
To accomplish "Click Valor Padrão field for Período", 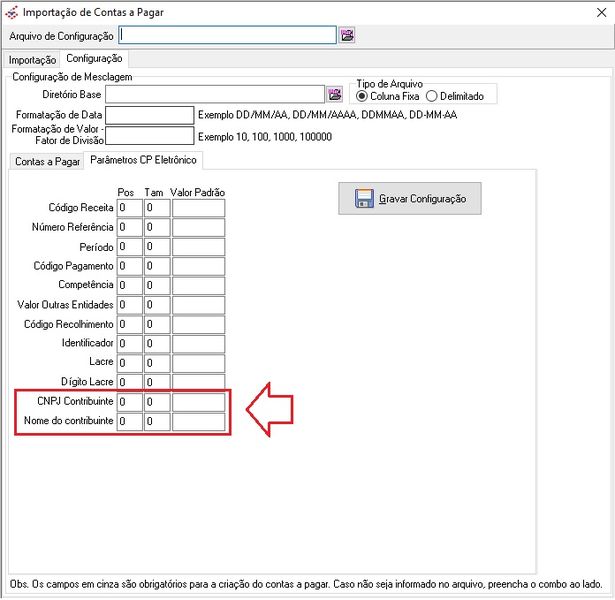I will [x=198, y=247].
